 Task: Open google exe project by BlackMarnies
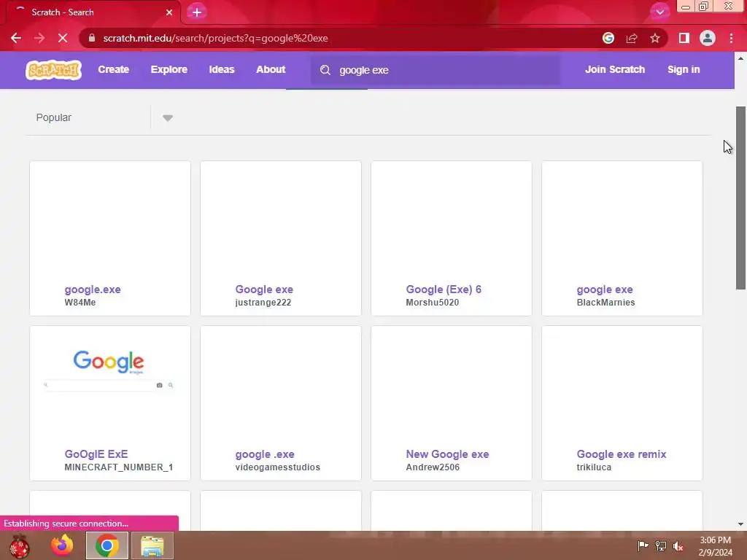605,289
